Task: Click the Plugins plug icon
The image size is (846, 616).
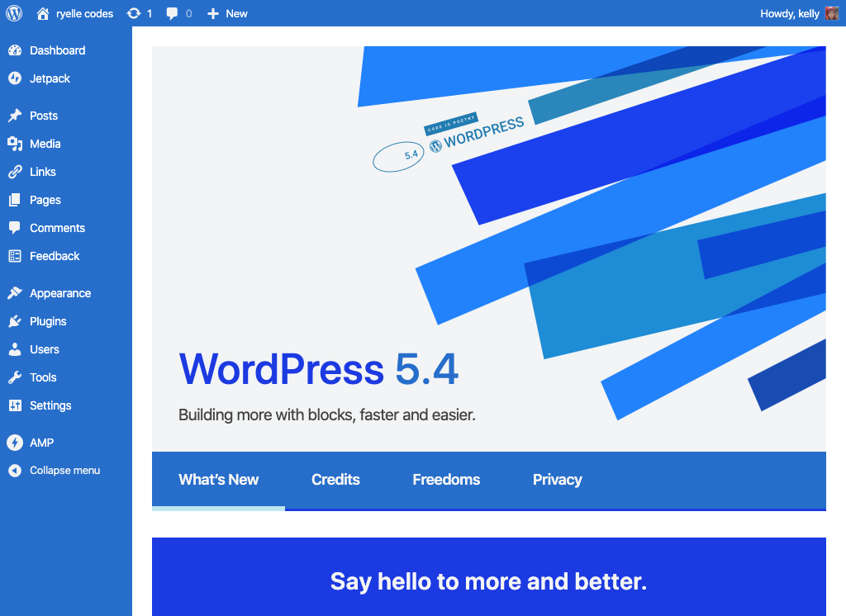Action: tap(15, 321)
